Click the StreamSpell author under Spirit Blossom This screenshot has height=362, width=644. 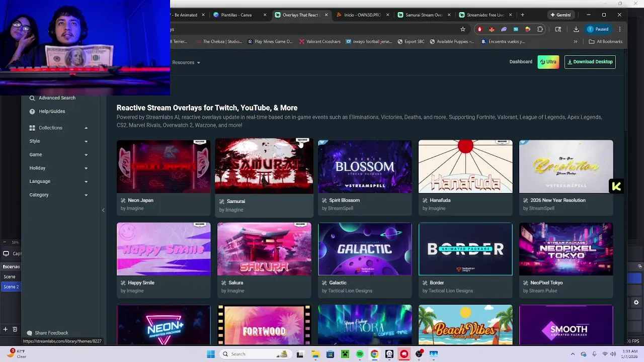tap(341, 208)
